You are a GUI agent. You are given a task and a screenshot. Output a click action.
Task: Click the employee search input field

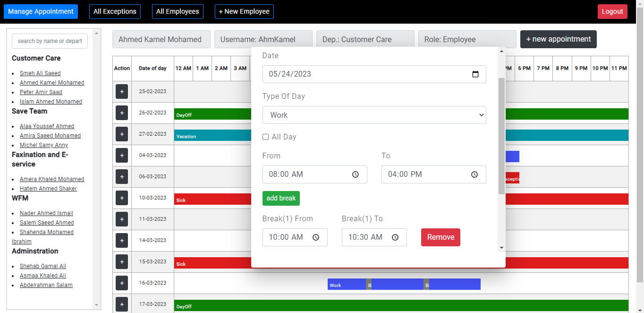click(x=50, y=41)
